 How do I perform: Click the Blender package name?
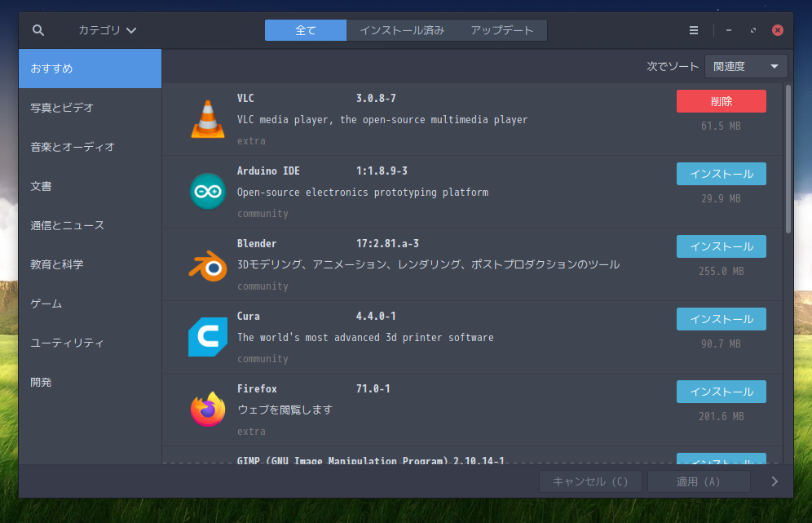(256, 244)
